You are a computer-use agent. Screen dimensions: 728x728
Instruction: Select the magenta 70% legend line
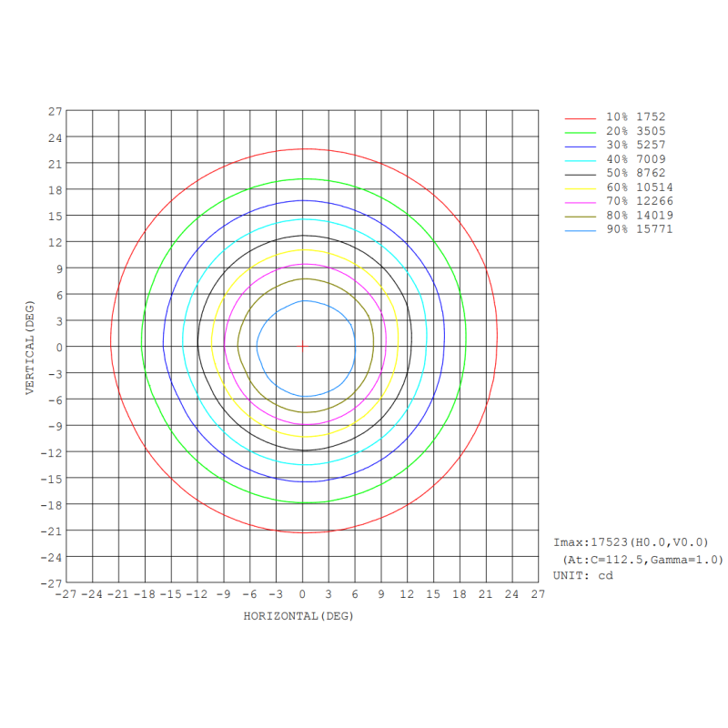(x=581, y=202)
